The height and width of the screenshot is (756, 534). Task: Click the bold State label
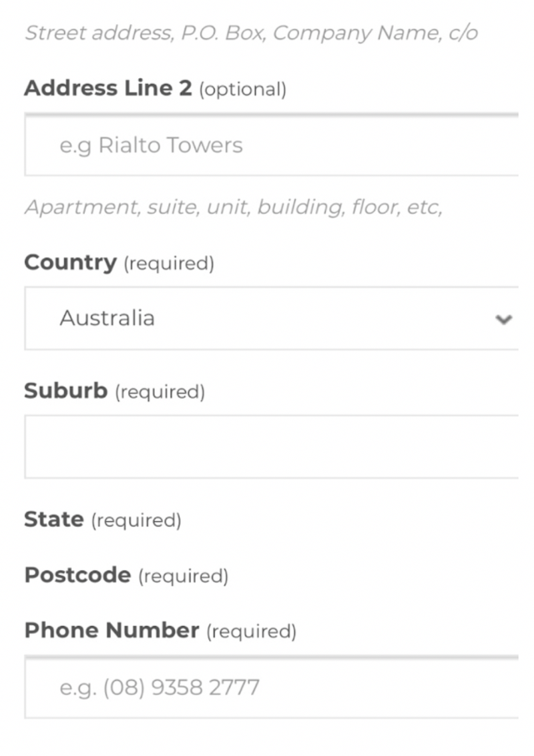point(54,519)
